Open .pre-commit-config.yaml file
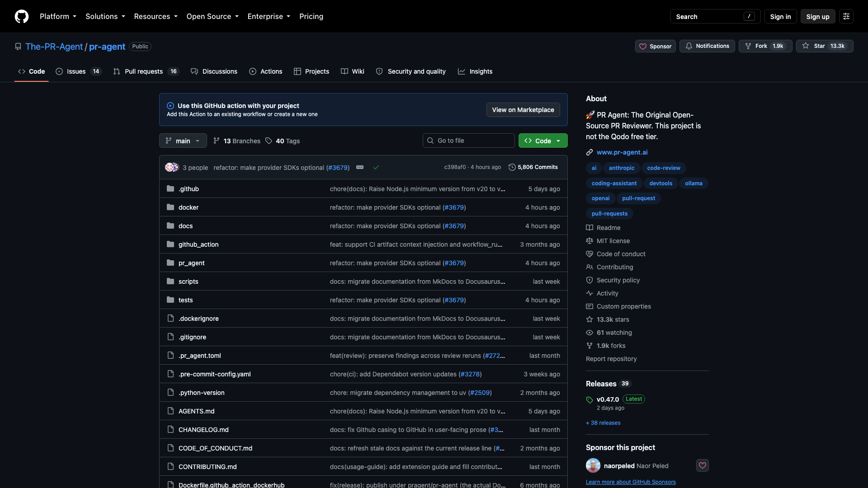868x488 pixels. tap(214, 374)
